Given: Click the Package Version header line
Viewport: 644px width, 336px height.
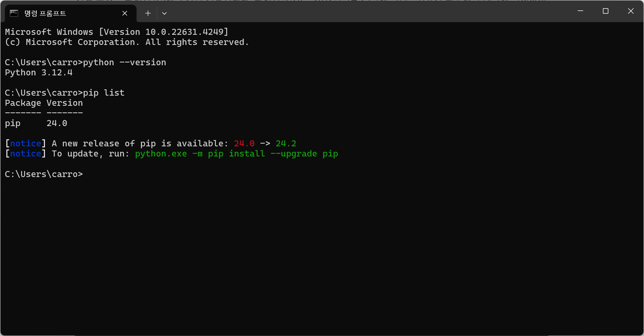Looking at the screenshot, I should pyautogui.click(x=44, y=103).
